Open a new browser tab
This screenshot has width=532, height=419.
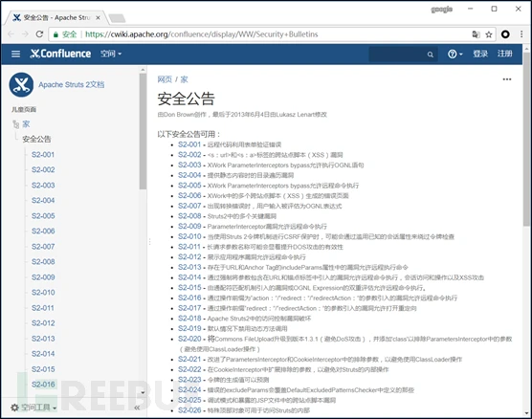(117, 18)
